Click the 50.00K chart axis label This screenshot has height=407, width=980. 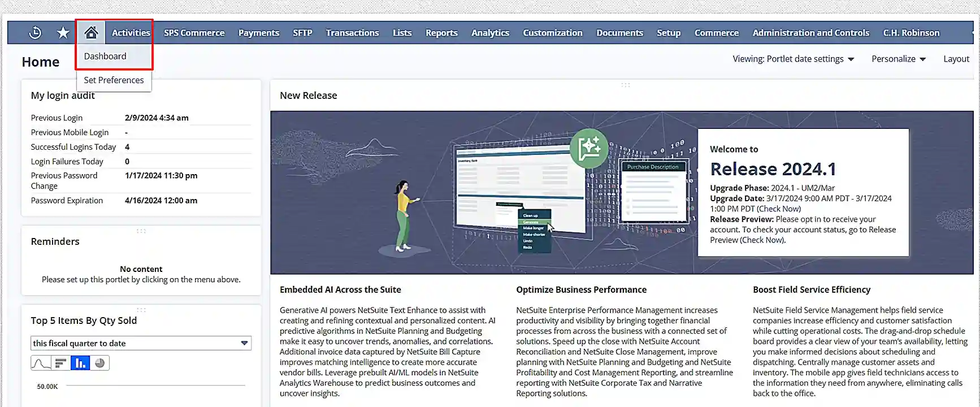coord(47,387)
